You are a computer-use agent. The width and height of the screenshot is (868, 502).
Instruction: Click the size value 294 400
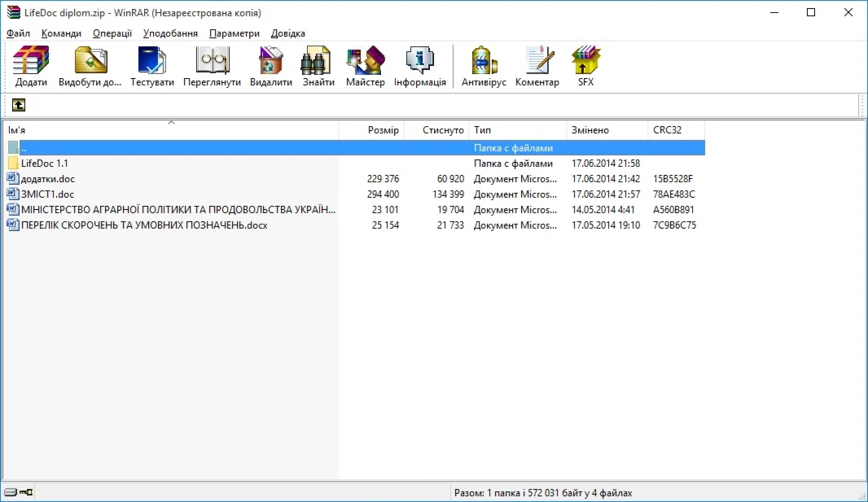click(383, 194)
